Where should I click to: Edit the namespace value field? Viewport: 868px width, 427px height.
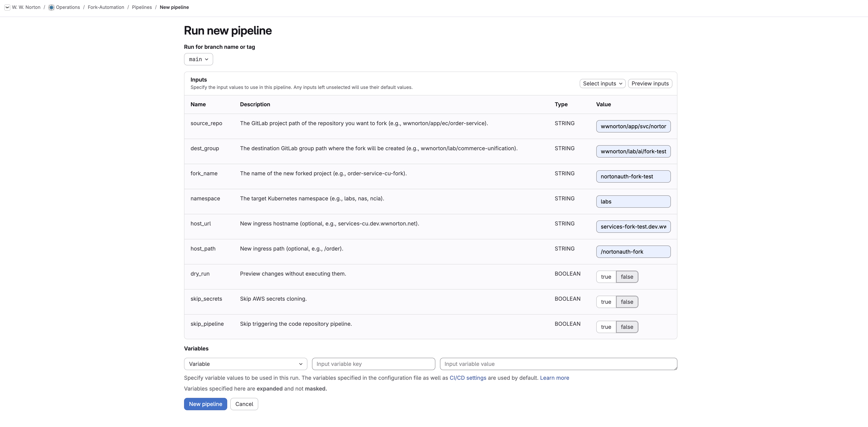tap(633, 202)
